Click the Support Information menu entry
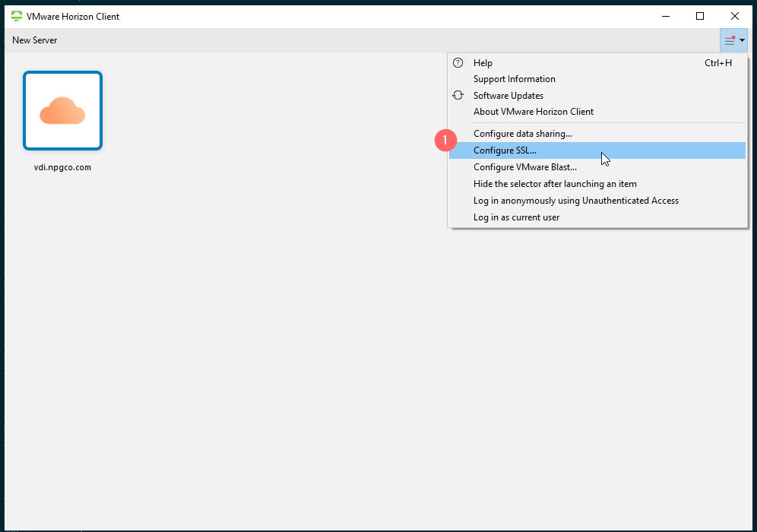757x532 pixels. pos(514,78)
